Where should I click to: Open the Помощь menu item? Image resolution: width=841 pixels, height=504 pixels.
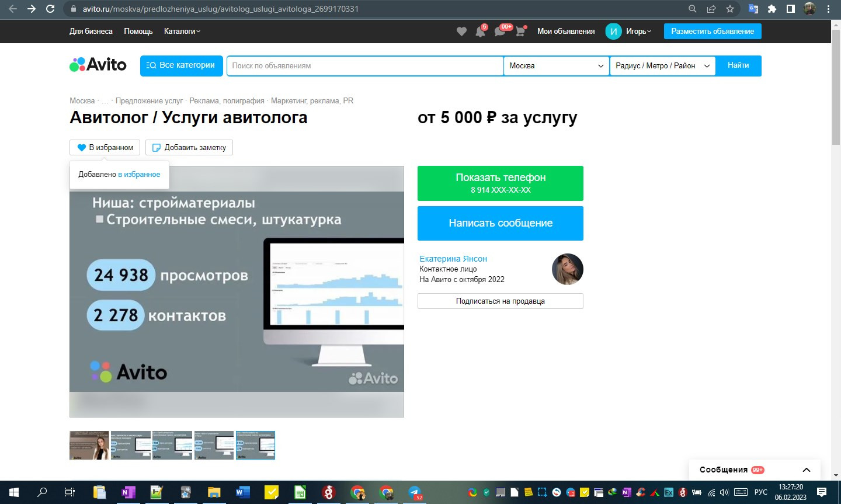pos(138,32)
